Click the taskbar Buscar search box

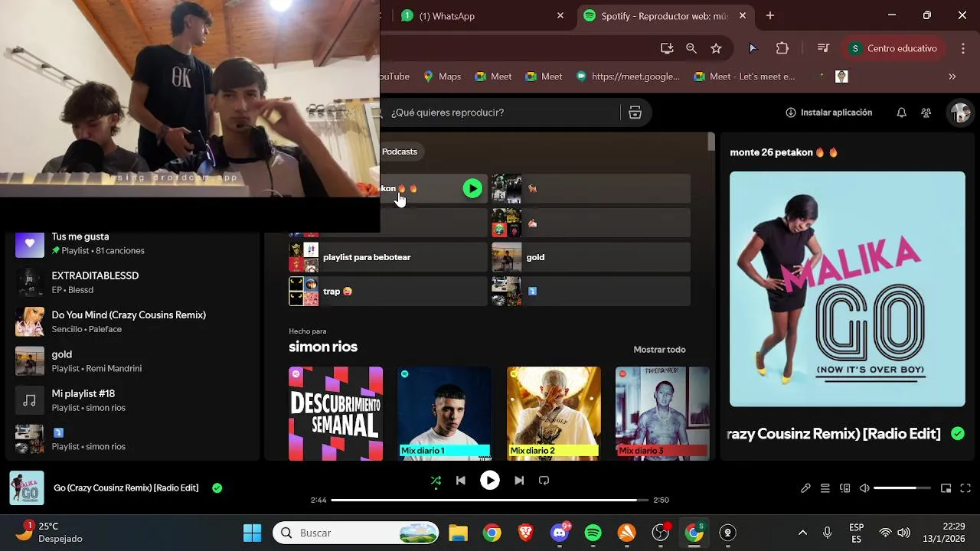click(356, 533)
